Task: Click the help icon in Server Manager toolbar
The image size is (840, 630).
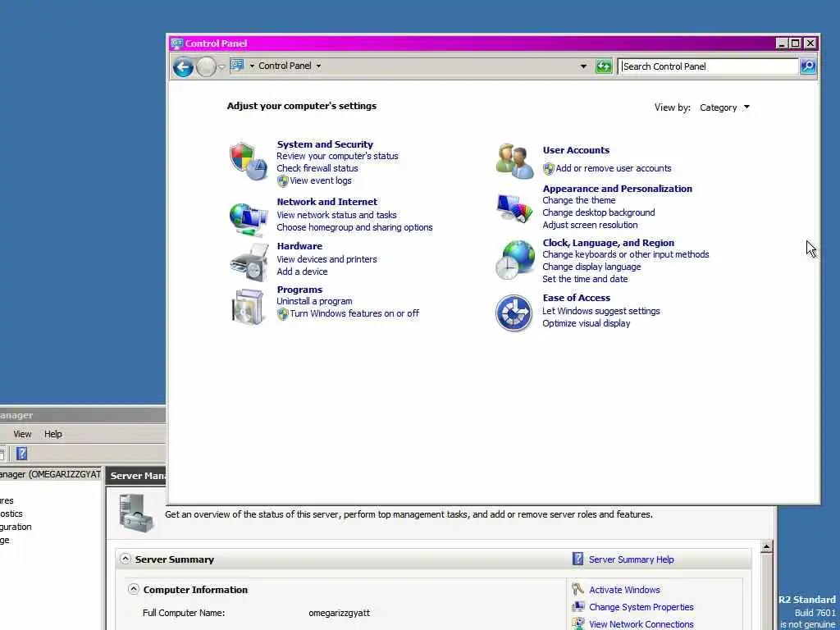Action: pyautogui.click(x=22, y=454)
